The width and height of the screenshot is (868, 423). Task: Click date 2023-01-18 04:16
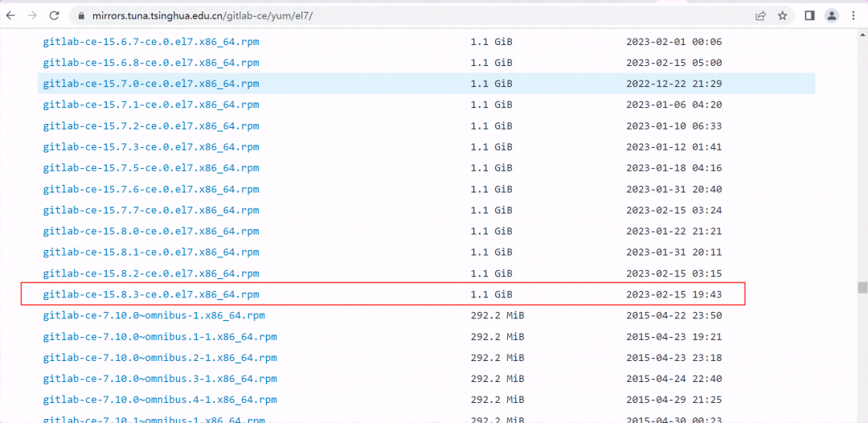tap(674, 168)
